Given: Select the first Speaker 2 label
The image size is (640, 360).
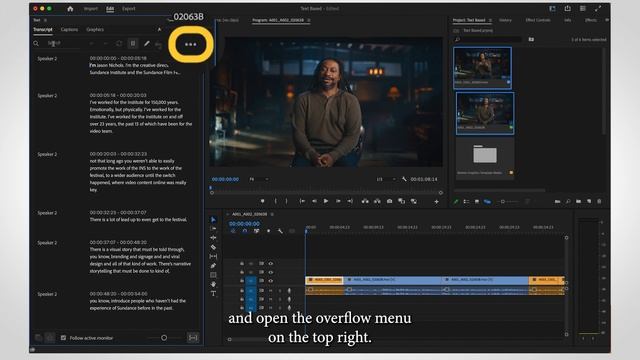Looking at the screenshot, I should click(x=47, y=59).
